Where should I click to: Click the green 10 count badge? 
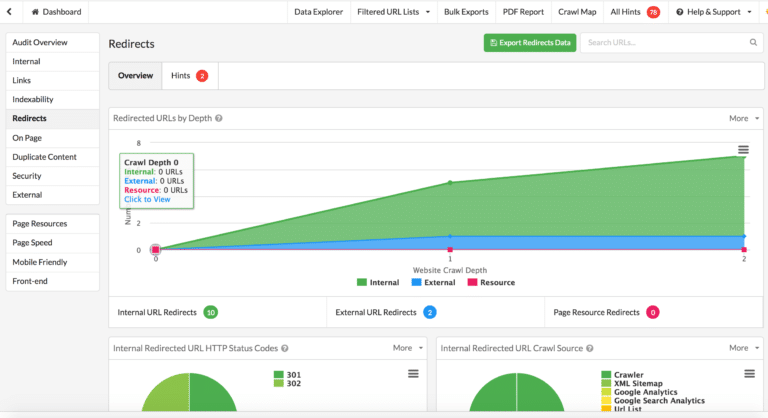point(211,312)
